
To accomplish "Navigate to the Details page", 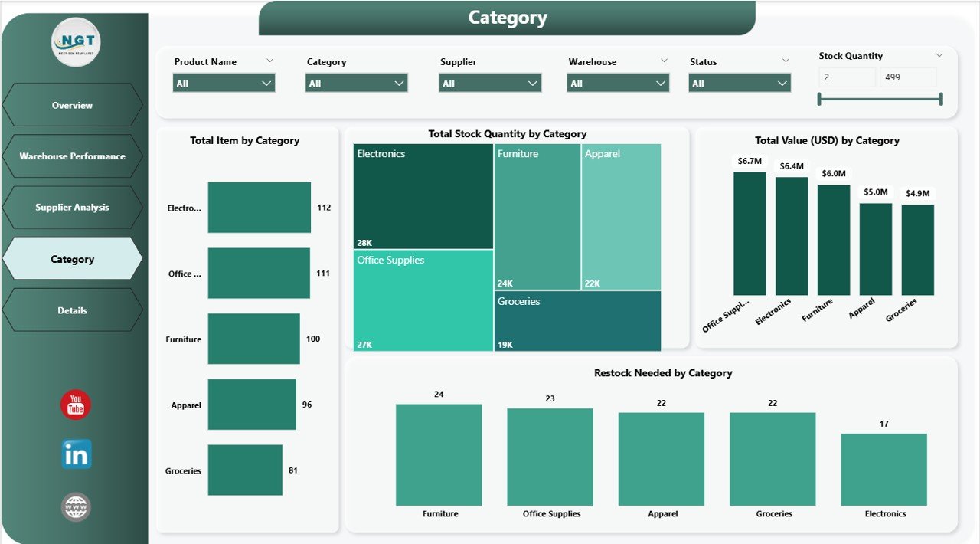I will click(72, 310).
